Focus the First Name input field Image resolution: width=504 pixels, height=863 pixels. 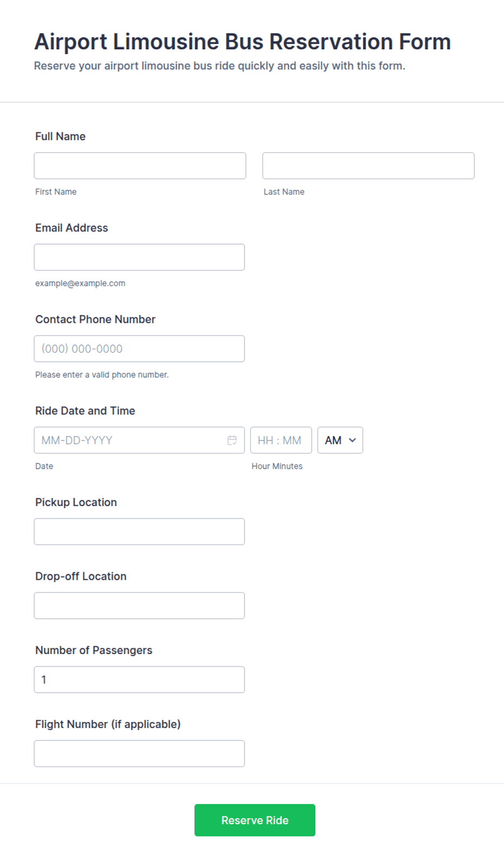[x=140, y=166]
